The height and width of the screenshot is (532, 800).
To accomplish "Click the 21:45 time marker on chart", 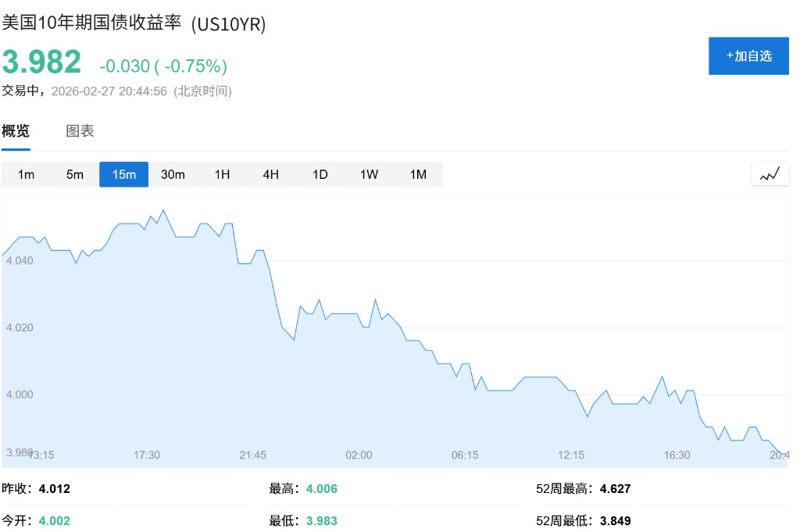I will (x=252, y=455).
